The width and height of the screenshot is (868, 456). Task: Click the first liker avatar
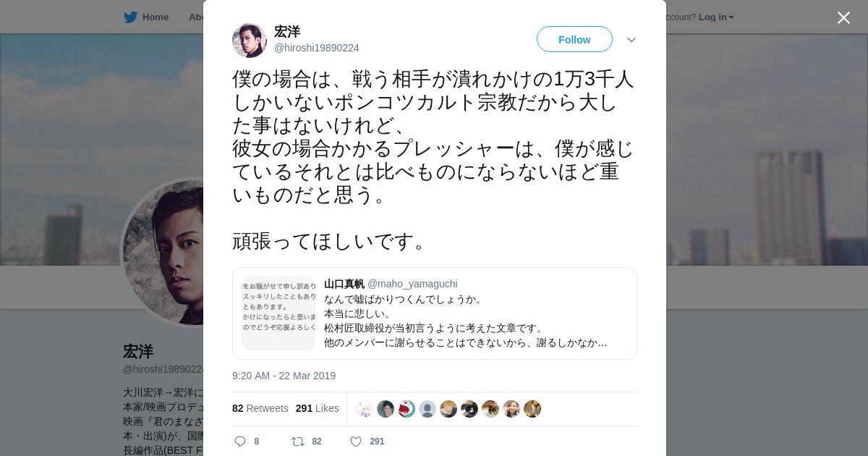point(365,409)
